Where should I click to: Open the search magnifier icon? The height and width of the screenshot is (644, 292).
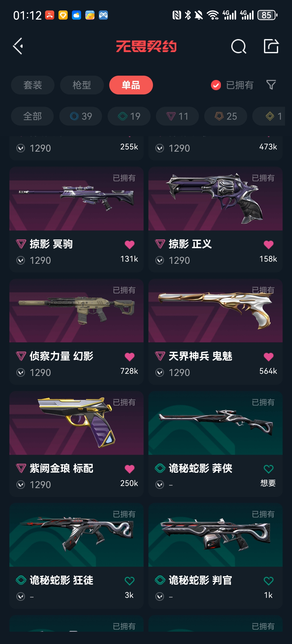239,46
